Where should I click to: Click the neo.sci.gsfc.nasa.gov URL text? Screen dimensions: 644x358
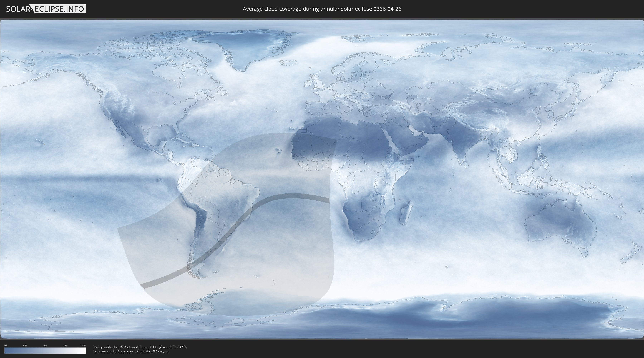(114, 351)
